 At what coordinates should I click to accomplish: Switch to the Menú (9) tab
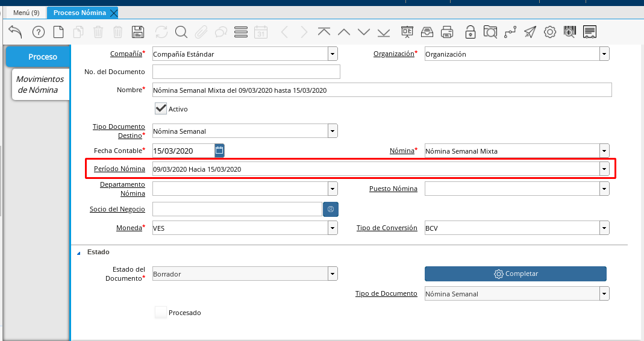coord(26,13)
